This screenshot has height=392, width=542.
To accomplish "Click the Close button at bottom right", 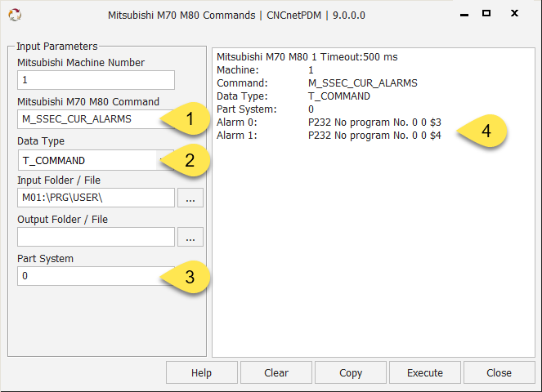I will point(499,372).
